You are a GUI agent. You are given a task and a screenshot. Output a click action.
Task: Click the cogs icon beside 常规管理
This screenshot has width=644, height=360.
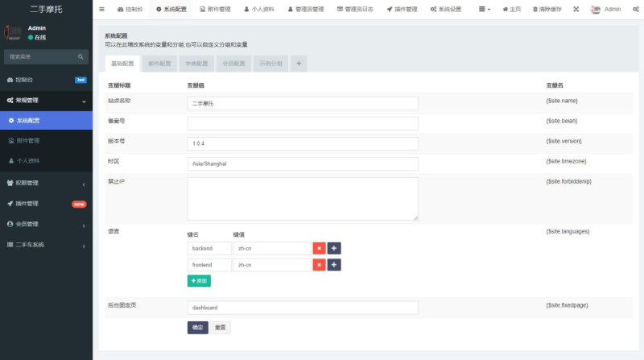point(10,101)
